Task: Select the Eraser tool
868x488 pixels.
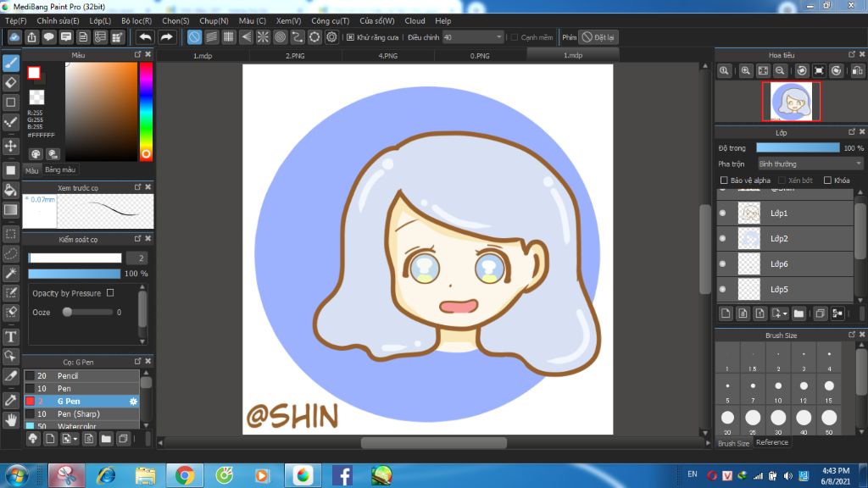Action: pyautogui.click(x=10, y=82)
